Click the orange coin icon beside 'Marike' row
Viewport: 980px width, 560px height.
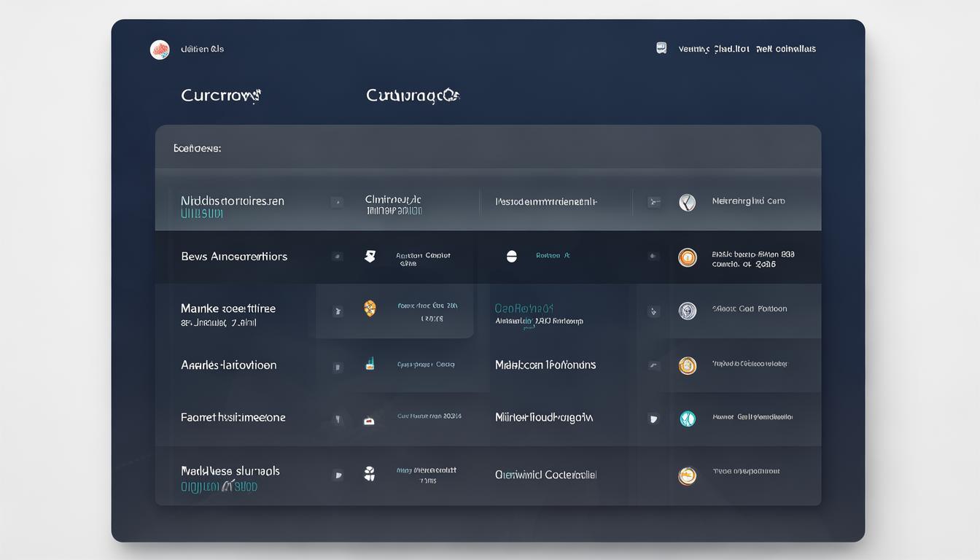(370, 309)
